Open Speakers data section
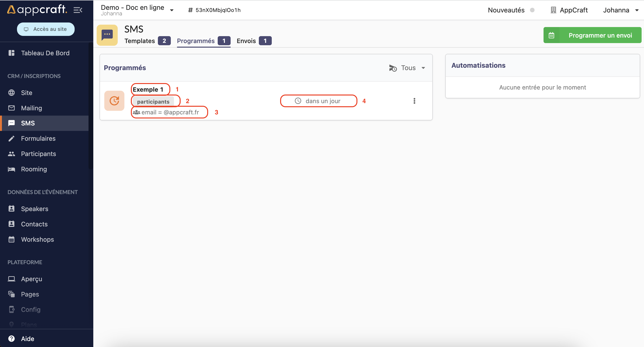Image resolution: width=644 pixels, height=347 pixels. [x=34, y=209]
